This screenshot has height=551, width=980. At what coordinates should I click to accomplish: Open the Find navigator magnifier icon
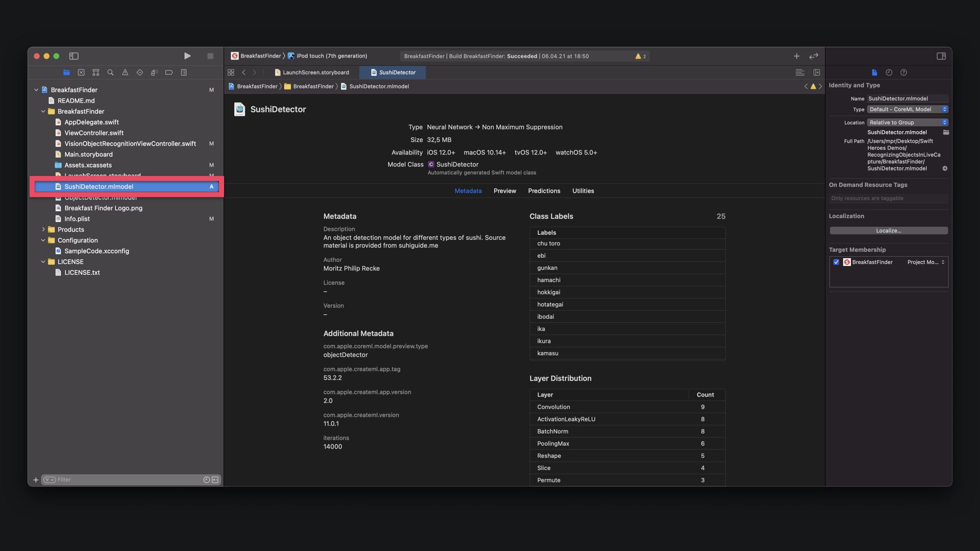click(110, 72)
